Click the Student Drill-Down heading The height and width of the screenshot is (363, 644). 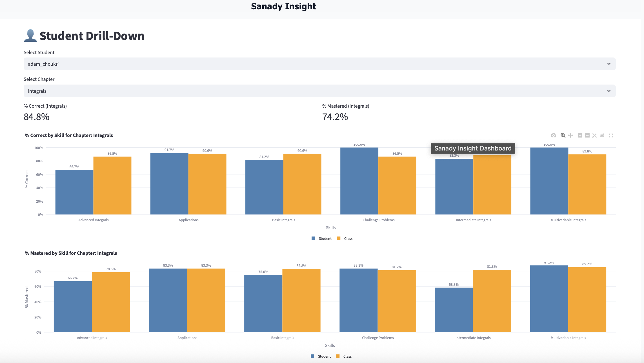tap(92, 36)
